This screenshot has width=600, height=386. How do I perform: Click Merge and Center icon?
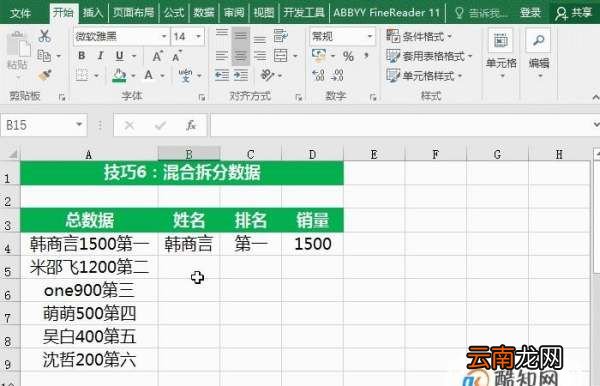tap(280, 56)
